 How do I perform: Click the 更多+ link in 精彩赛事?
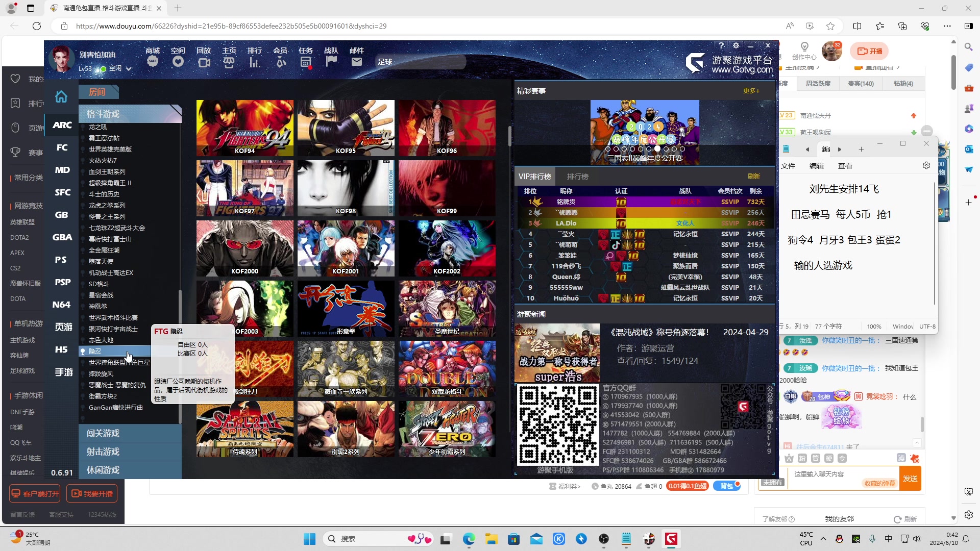(751, 91)
